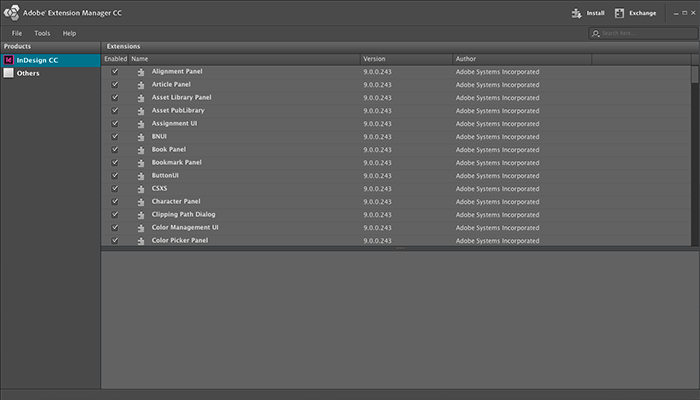The image size is (700, 400).
Task: Uncheck the Bookmark Panel enabled box
Action: point(115,162)
